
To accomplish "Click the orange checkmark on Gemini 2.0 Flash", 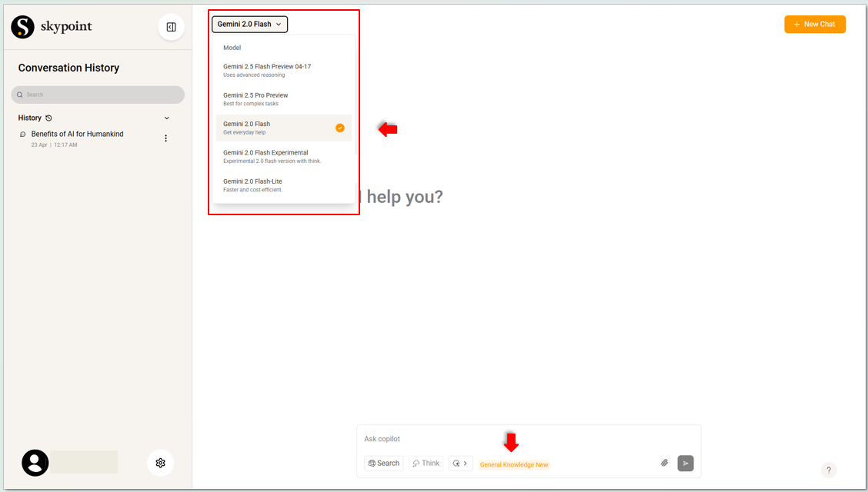I will (x=340, y=128).
